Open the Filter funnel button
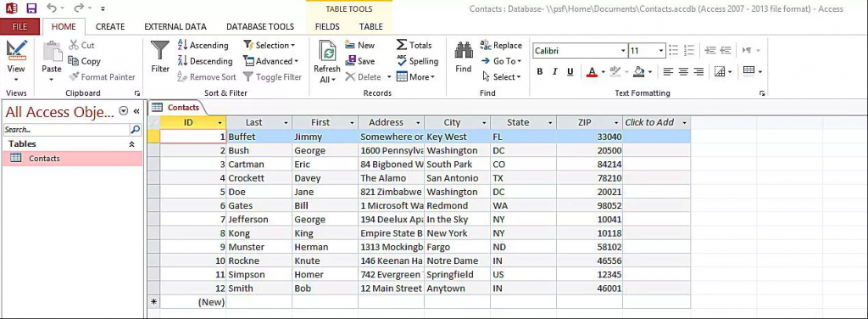The image size is (868, 319). 160,57
